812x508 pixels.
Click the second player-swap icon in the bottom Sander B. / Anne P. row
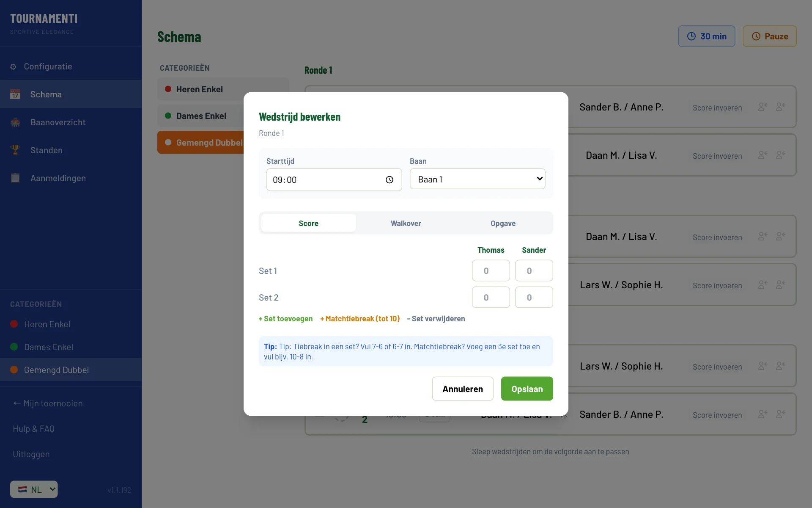click(780, 414)
